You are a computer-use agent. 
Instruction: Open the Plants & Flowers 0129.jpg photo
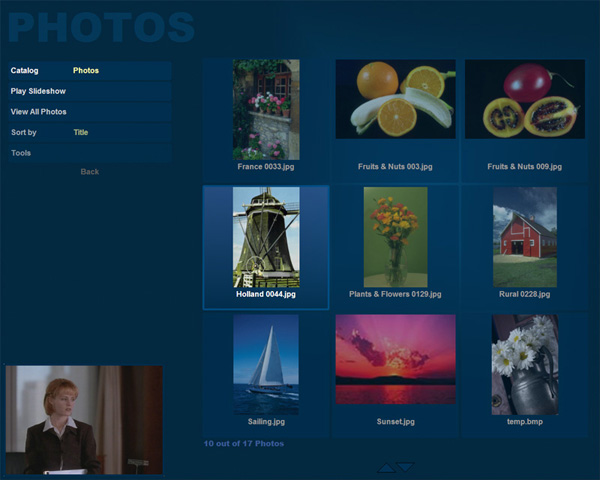395,237
